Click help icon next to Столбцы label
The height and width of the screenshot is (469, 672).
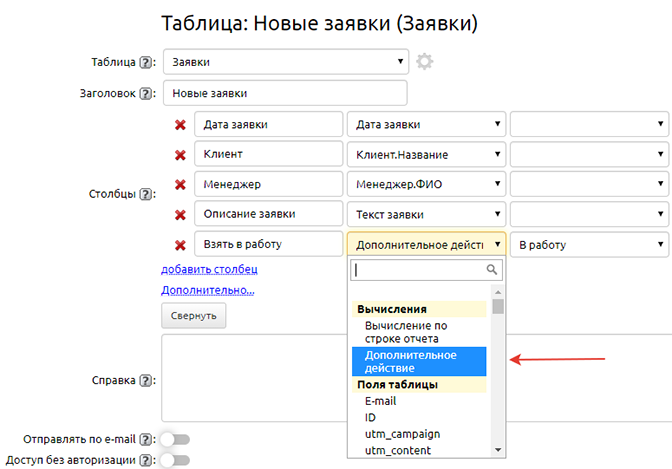pyautogui.click(x=146, y=193)
